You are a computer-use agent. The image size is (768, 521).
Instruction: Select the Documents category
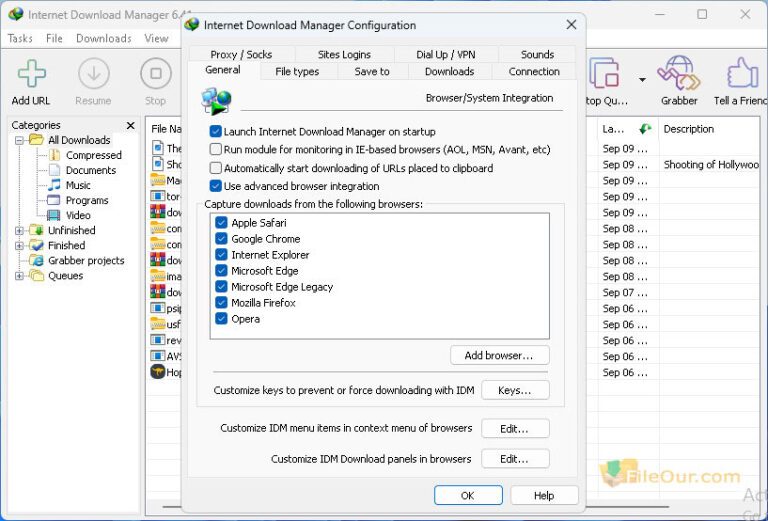[x=91, y=170]
